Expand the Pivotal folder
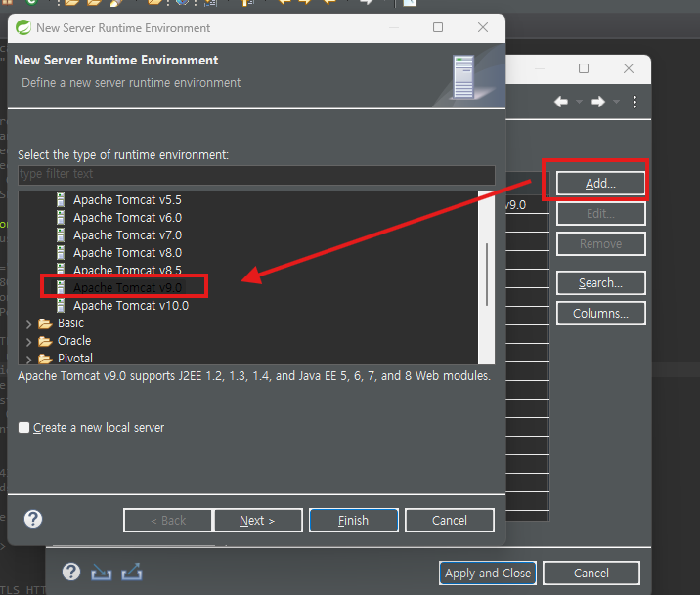Viewport: 700px width, 595px height. [x=28, y=360]
